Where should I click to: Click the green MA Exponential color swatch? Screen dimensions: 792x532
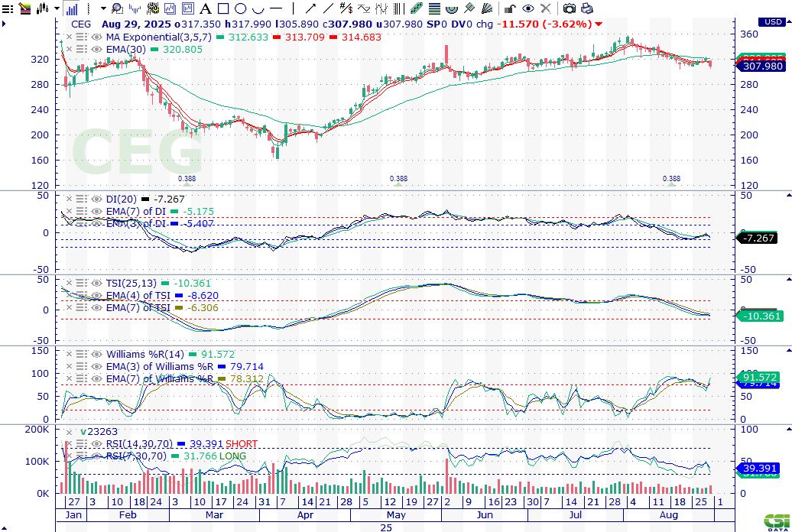click(x=221, y=37)
